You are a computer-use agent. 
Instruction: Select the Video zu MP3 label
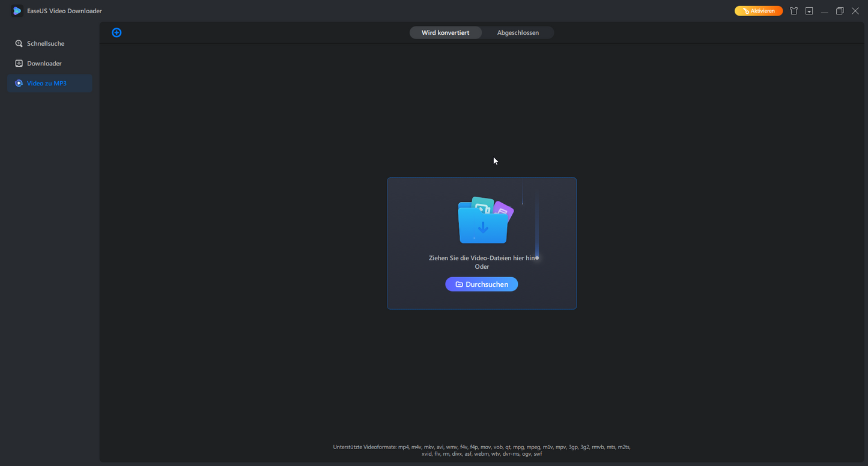[x=47, y=83]
